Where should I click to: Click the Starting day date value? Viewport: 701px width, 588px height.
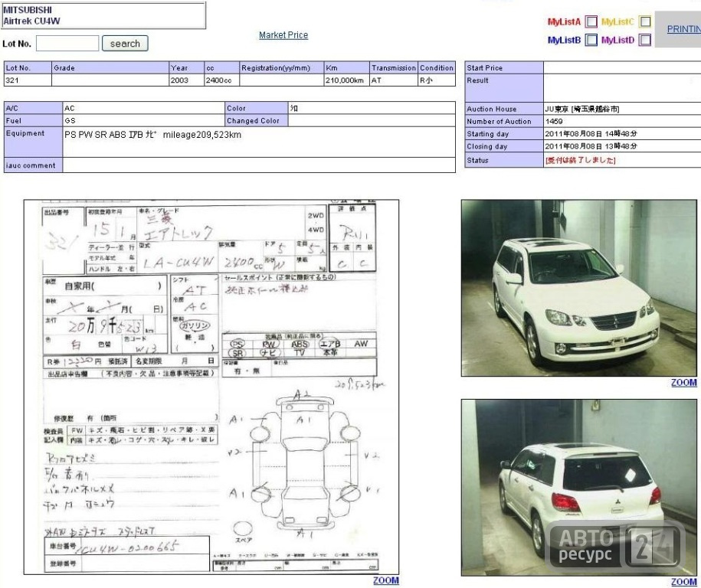click(x=591, y=133)
